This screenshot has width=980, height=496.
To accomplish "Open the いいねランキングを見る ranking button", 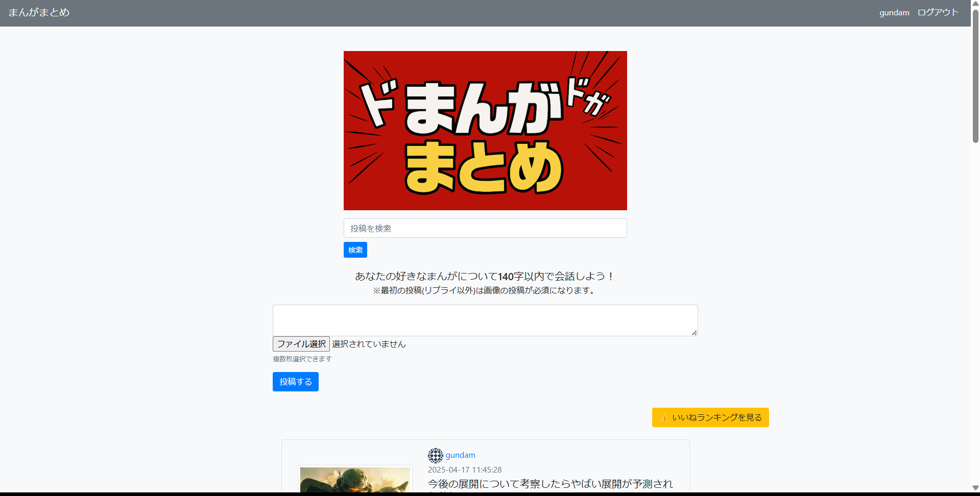I will (x=710, y=417).
